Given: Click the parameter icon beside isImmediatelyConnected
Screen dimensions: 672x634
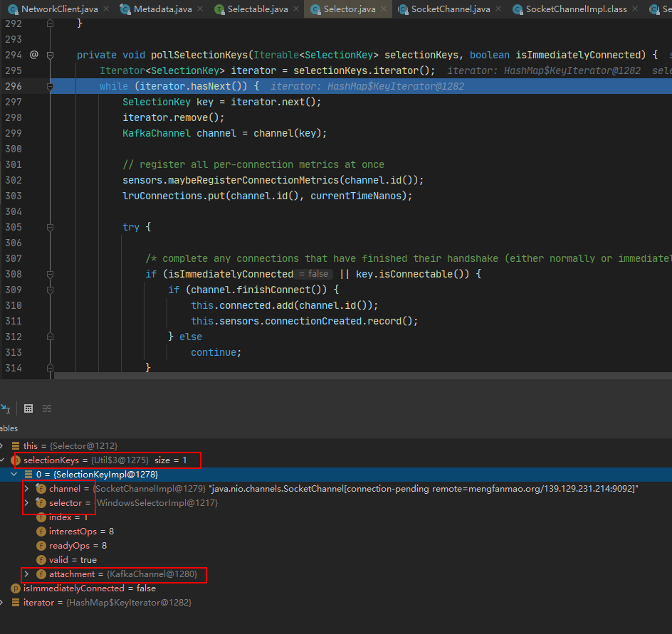Looking at the screenshot, I should point(15,588).
